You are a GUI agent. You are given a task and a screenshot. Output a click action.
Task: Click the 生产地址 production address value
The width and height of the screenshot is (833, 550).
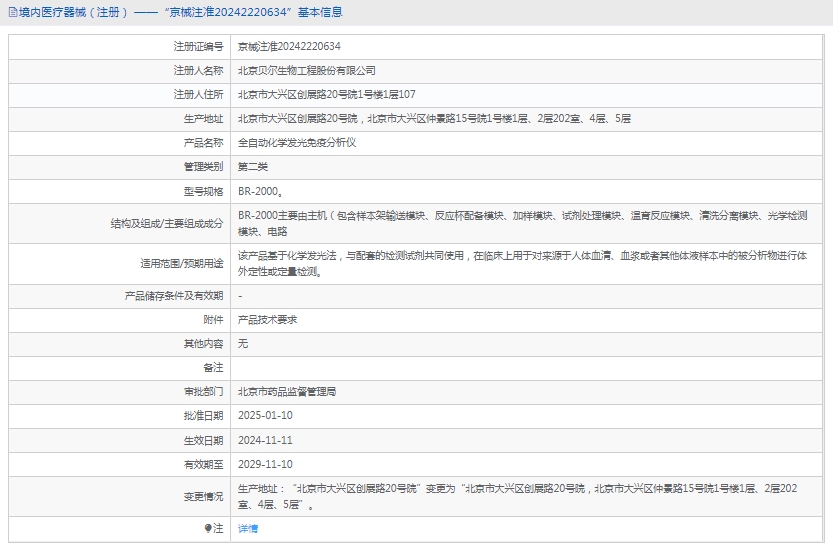point(434,118)
